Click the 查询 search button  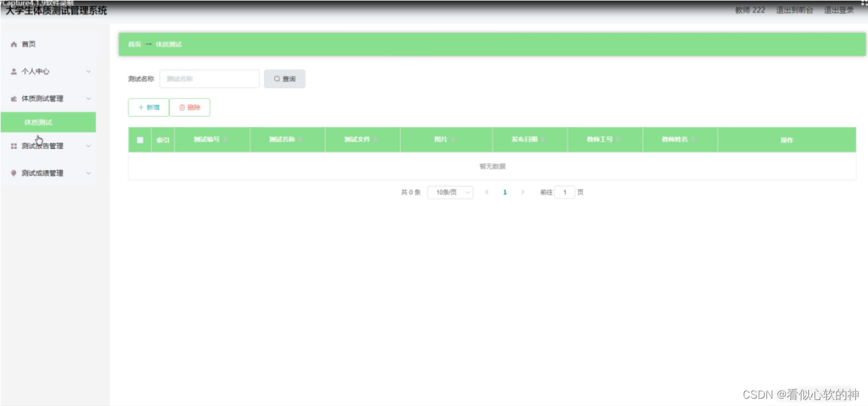[285, 79]
